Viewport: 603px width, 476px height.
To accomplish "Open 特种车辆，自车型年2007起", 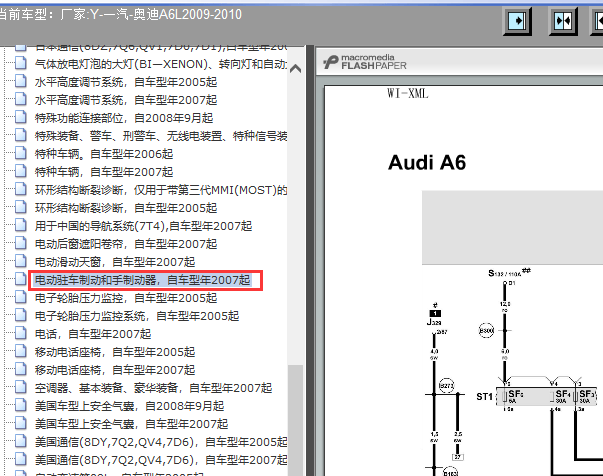I will tap(104, 172).
